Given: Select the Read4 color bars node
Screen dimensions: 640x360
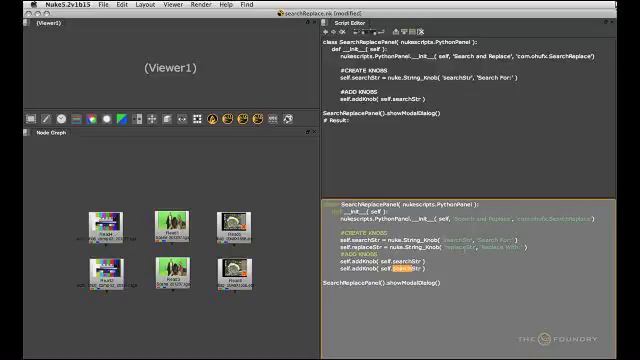Looking at the screenshot, I should pyautogui.click(x=106, y=227).
